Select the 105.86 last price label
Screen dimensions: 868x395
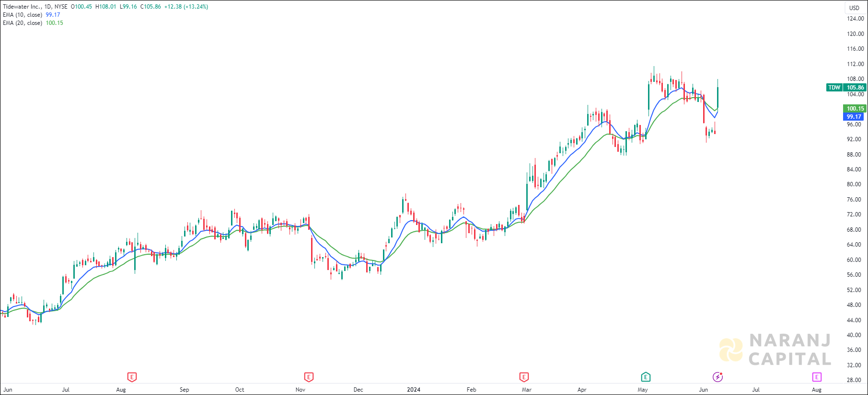click(x=855, y=88)
